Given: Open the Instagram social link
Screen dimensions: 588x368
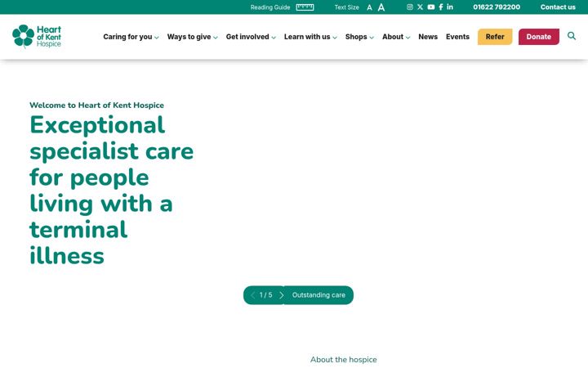Looking at the screenshot, I should point(410,7).
